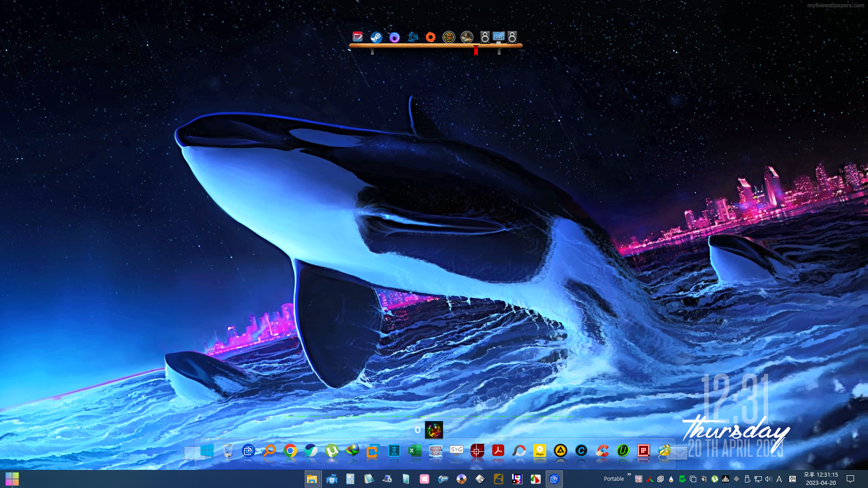Click the network icon in system tray
Image resolution: width=868 pixels, height=488 pixels.
click(x=758, y=479)
